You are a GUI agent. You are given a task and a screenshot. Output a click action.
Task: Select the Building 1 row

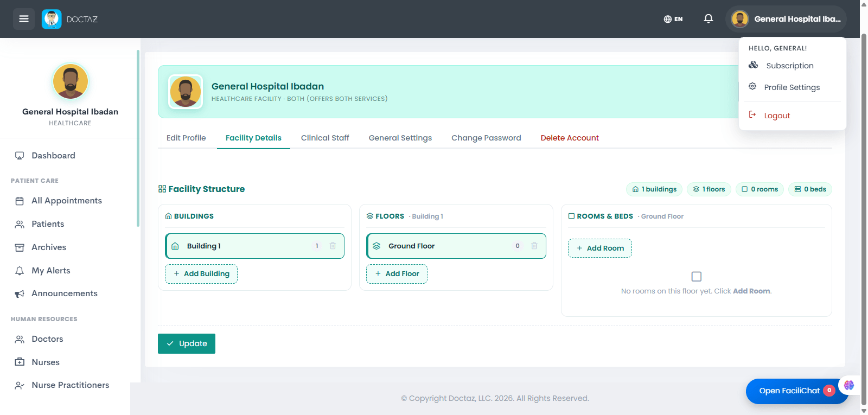pyautogui.click(x=255, y=246)
